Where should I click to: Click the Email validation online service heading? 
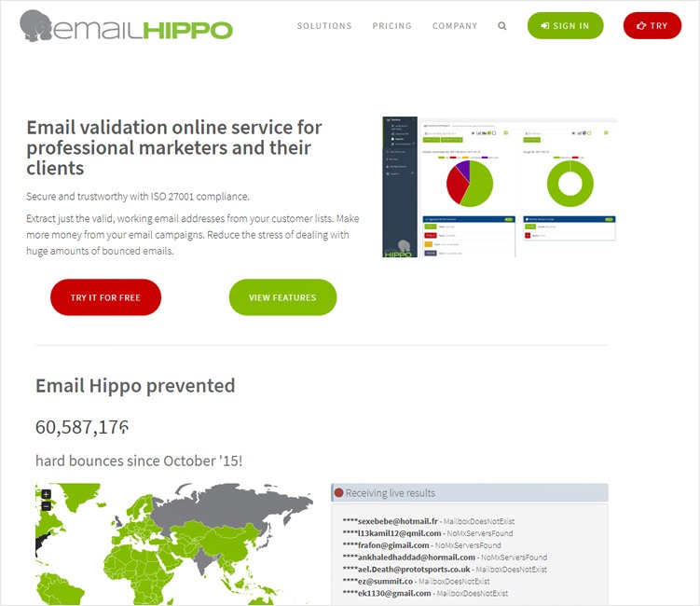pyautogui.click(x=174, y=148)
